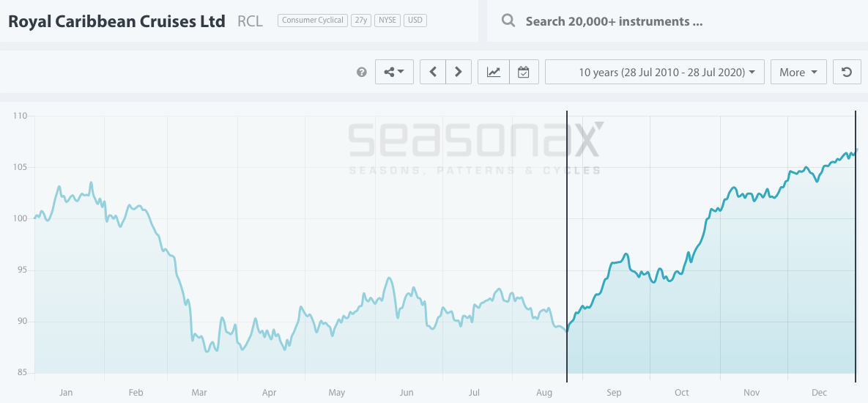Reset the chart with the undo icon

pos(847,72)
